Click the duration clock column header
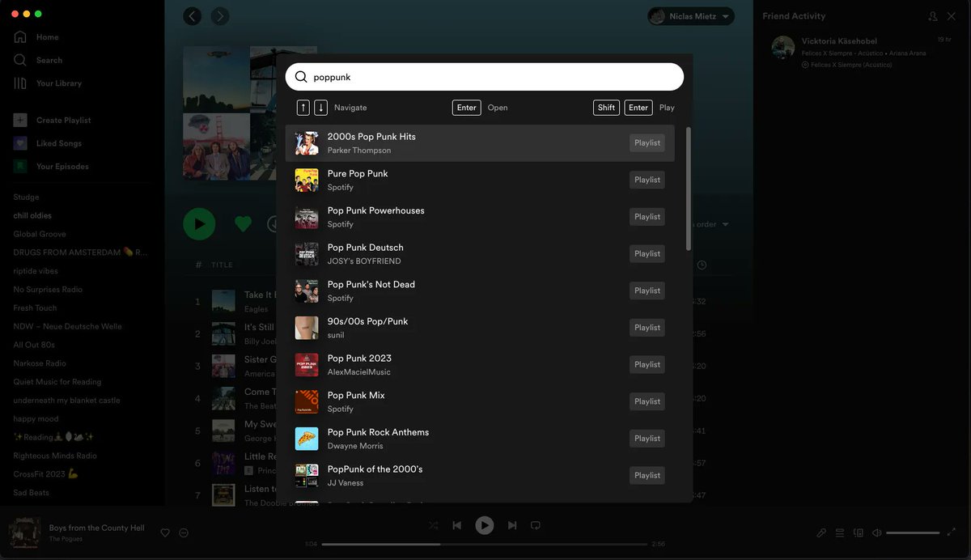Image resolution: width=971 pixels, height=560 pixels. click(702, 265)
